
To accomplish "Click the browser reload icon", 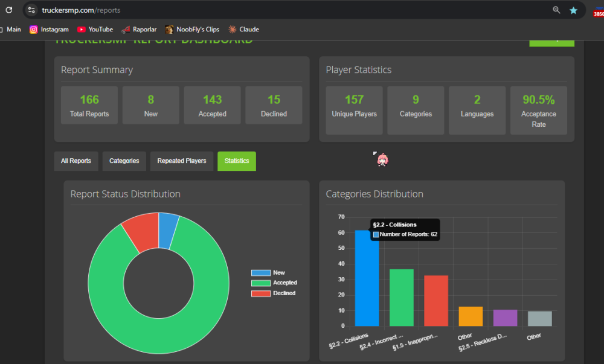I will click(x=9, y=10).
